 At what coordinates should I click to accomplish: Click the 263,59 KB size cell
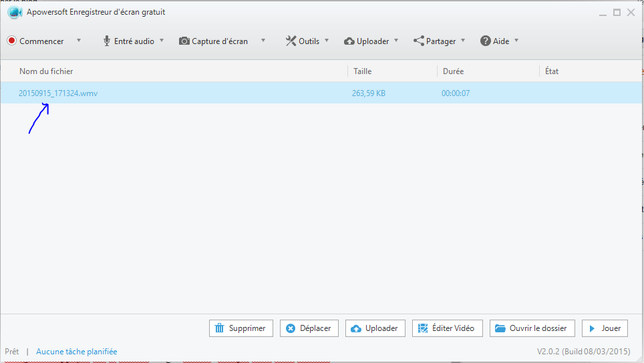pos(369,93)
